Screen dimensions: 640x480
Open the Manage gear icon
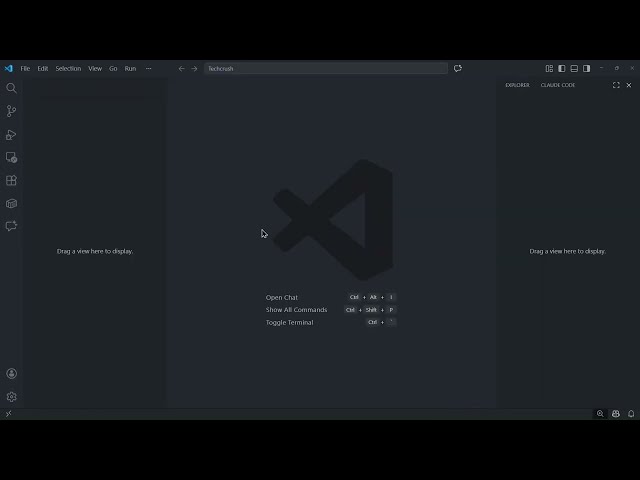click(x=11, y=396)
